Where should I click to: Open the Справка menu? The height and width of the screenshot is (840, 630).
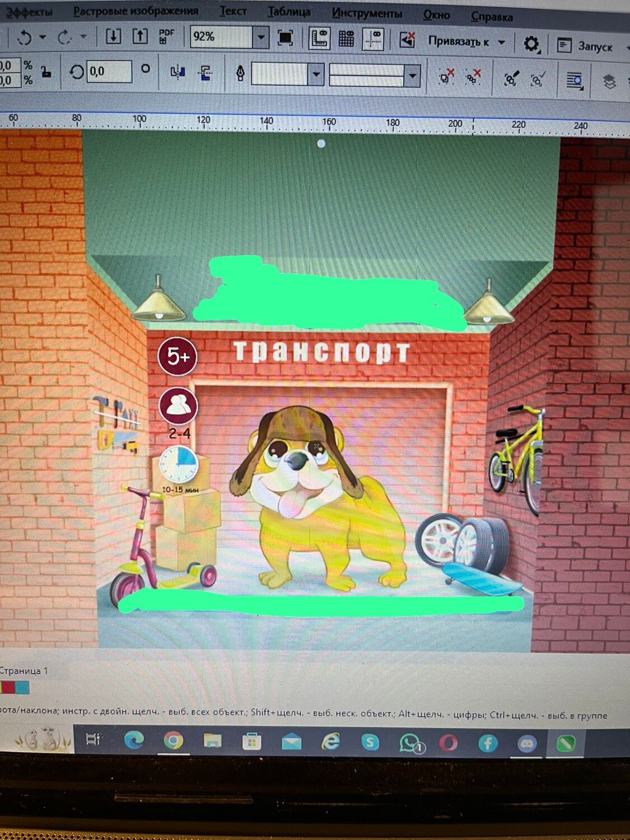click(x=492, y=17)
